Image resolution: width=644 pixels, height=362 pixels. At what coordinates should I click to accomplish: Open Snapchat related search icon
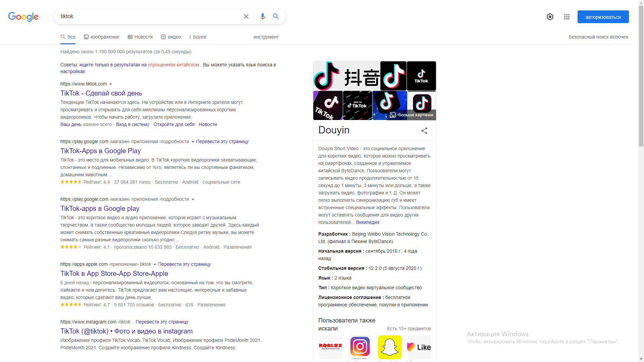(390, 347)
